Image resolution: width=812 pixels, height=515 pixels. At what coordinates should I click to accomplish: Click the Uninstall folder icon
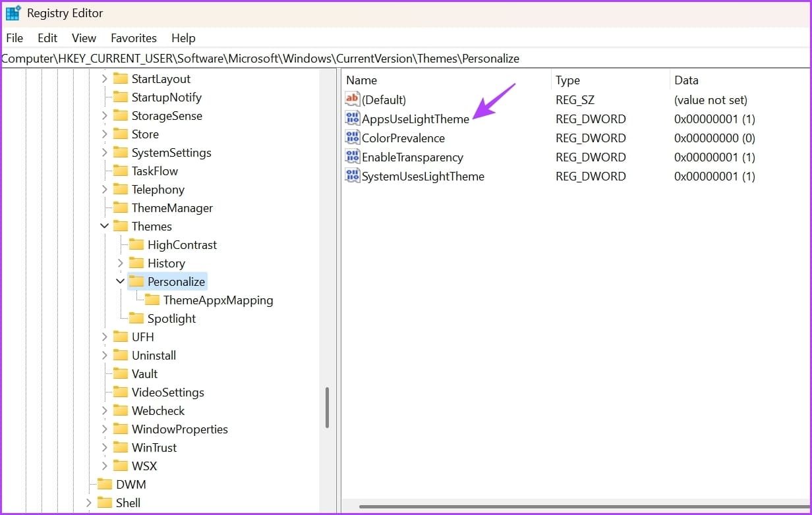(121, 355)
